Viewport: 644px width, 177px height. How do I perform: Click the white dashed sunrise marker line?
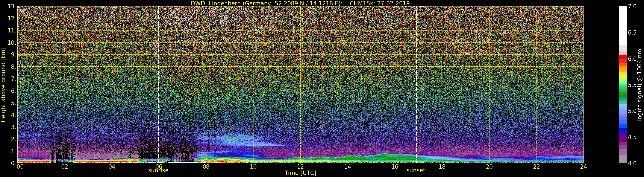(x=159, y=85)
